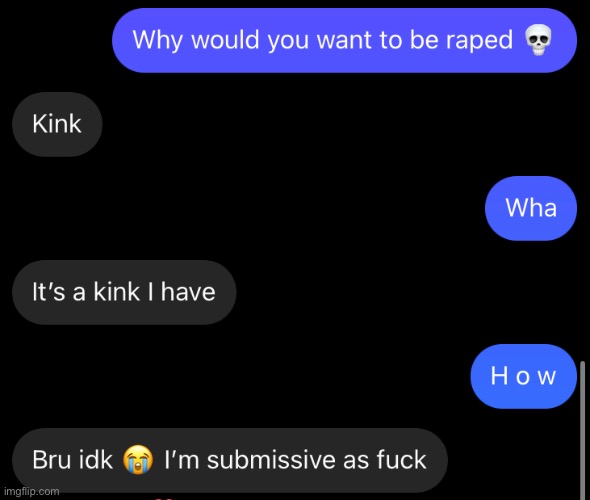Click the word 'kink' in 'It's a kink I have'
This screenshot has width=590, height=500.
click(x=117, y=292)
